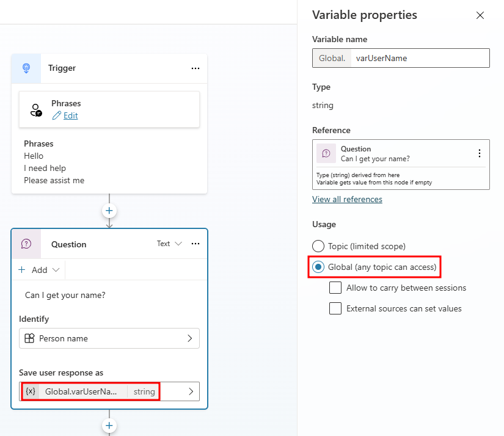Click the Question icon on the Reference card
This screenshot has width=504, height=436.
tap(323, 154)
